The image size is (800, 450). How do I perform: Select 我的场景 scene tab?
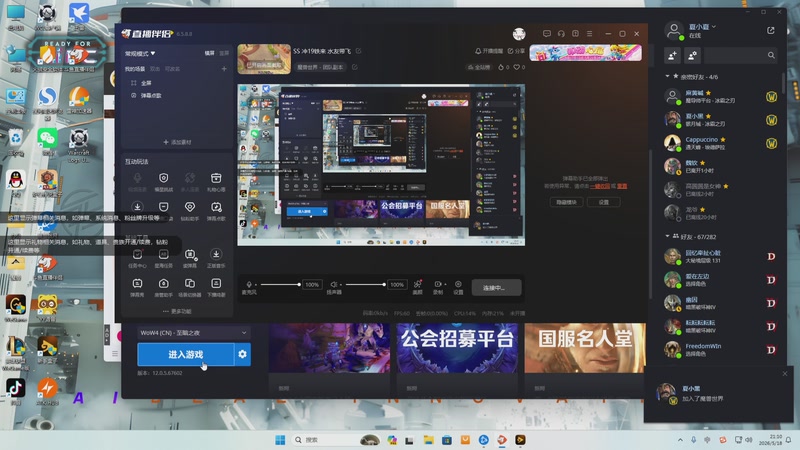point(135,69)
